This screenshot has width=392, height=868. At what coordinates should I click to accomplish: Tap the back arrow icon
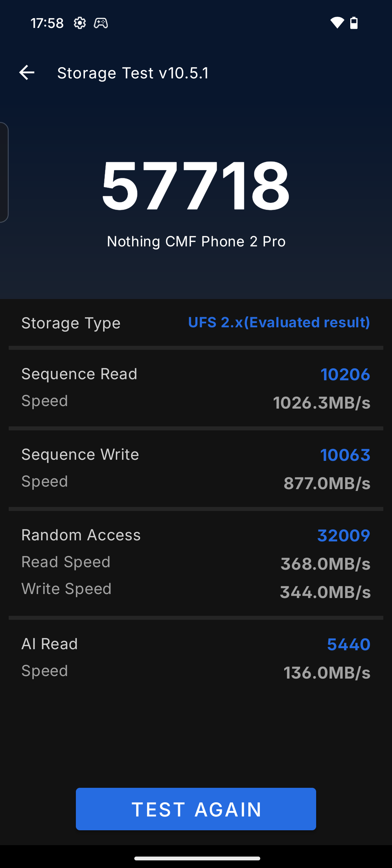(x=27, y=72)
